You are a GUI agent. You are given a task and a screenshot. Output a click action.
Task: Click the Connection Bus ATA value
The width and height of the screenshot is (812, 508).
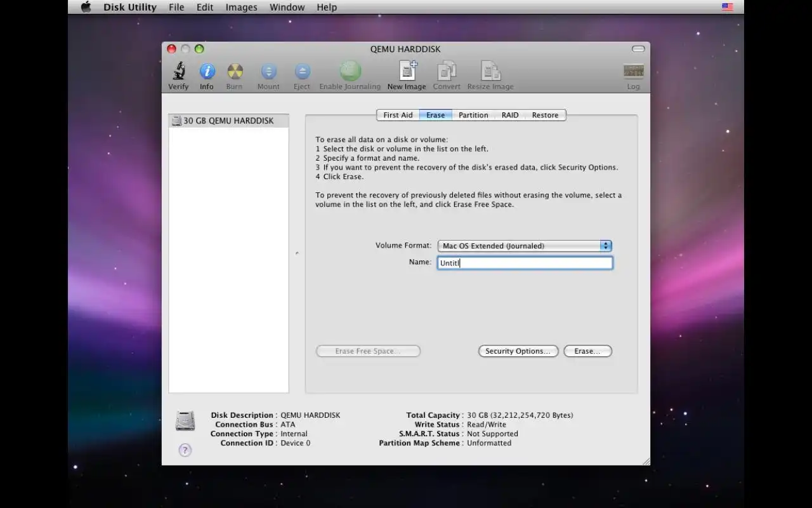coord(288,425)
